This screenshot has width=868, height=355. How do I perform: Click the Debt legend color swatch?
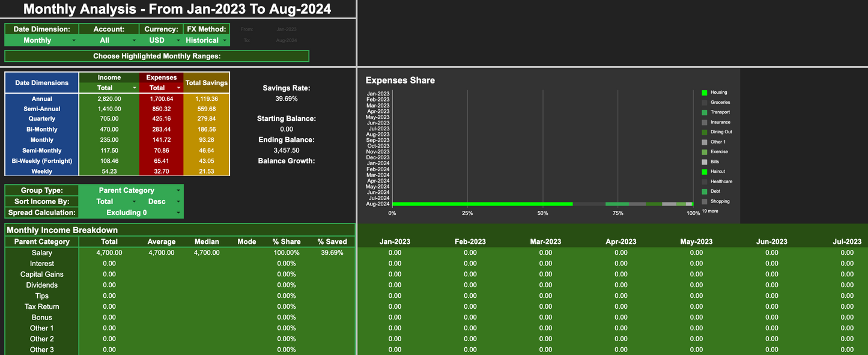click(704, 192)
